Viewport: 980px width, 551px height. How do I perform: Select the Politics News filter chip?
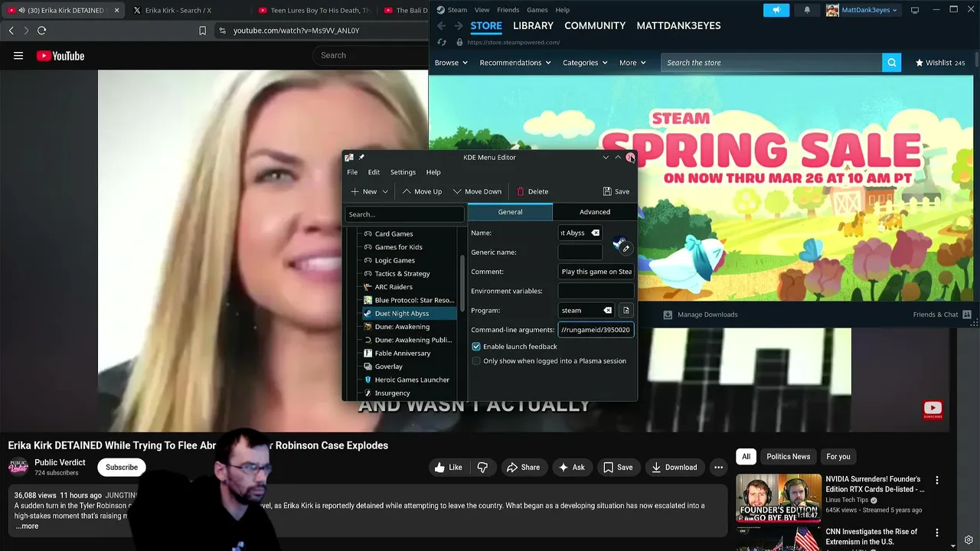point(788,457)
